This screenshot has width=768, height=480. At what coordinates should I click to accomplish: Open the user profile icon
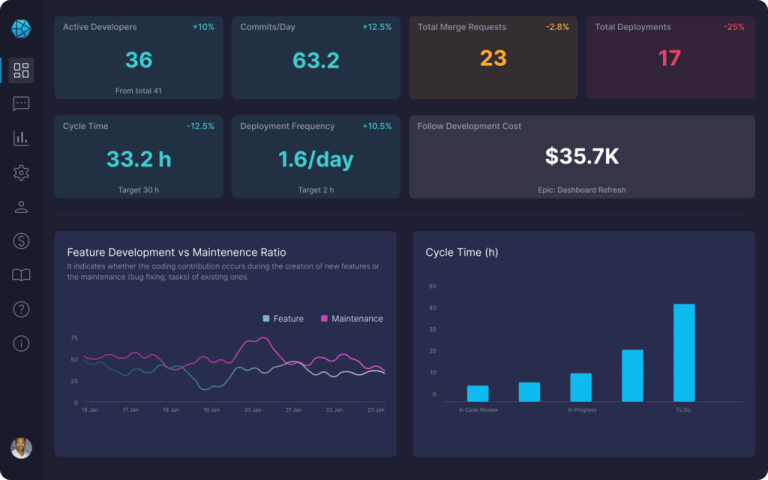coord(21,207)
